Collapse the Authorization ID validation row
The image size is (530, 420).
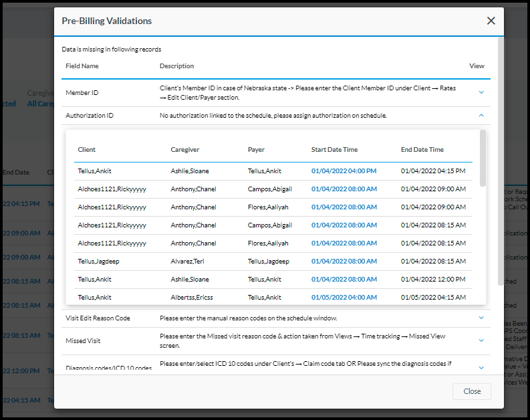(481, 115)
